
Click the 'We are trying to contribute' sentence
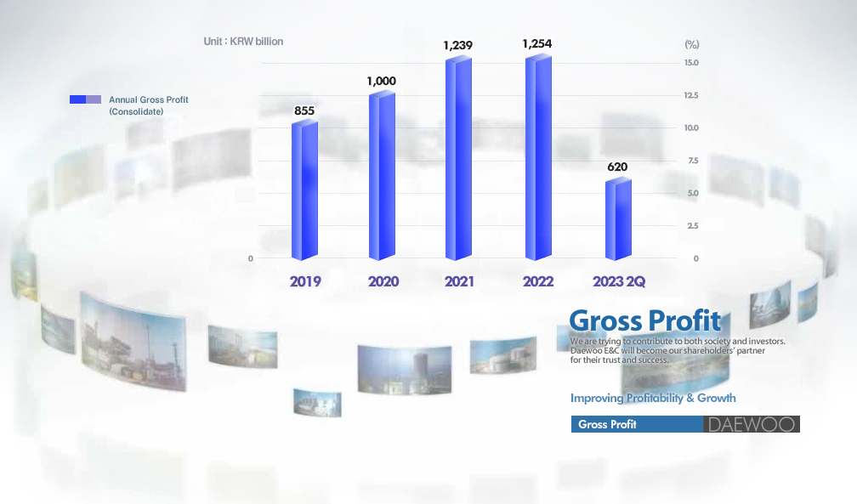(678, 341)
